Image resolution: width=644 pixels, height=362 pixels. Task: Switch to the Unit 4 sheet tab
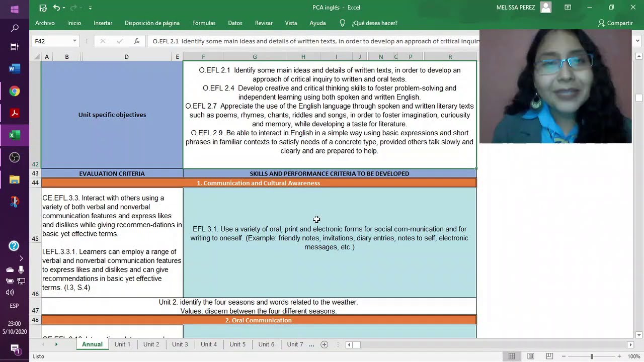click(x=209, y=344)
